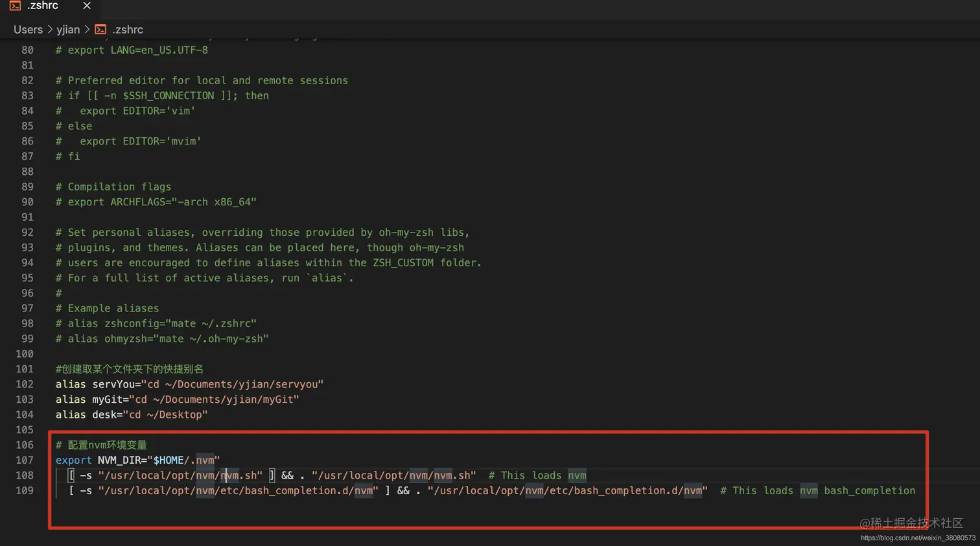Click the 'alias servYou' line
Screen dimensions: 980x546
[x=189, y=385]
